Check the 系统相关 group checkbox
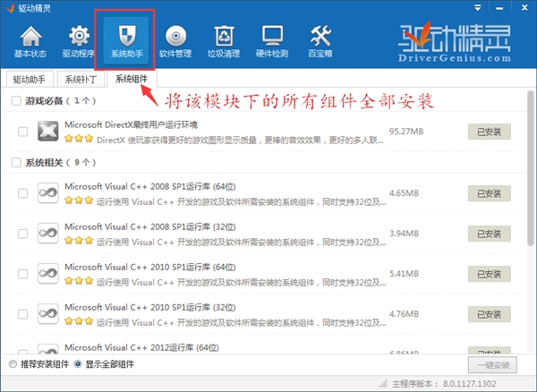537x392 pixels. (x=15, y=163)
